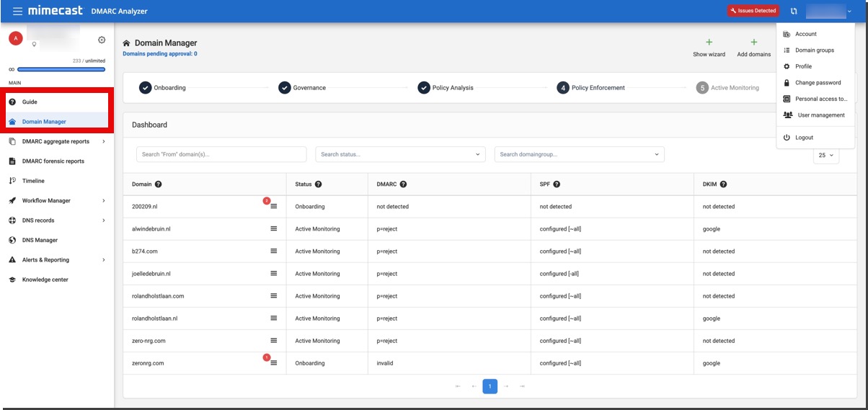Click the account settings gear icon
868x410 pixels.
(102, 40)
